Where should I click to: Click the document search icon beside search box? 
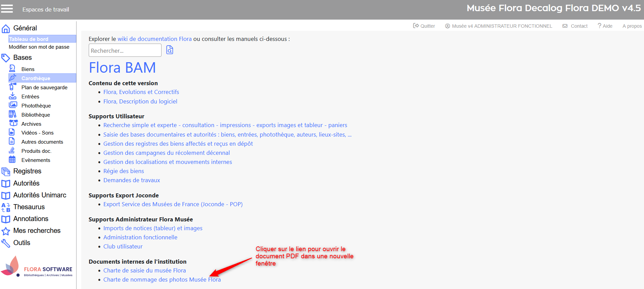[x=170, y=50]
